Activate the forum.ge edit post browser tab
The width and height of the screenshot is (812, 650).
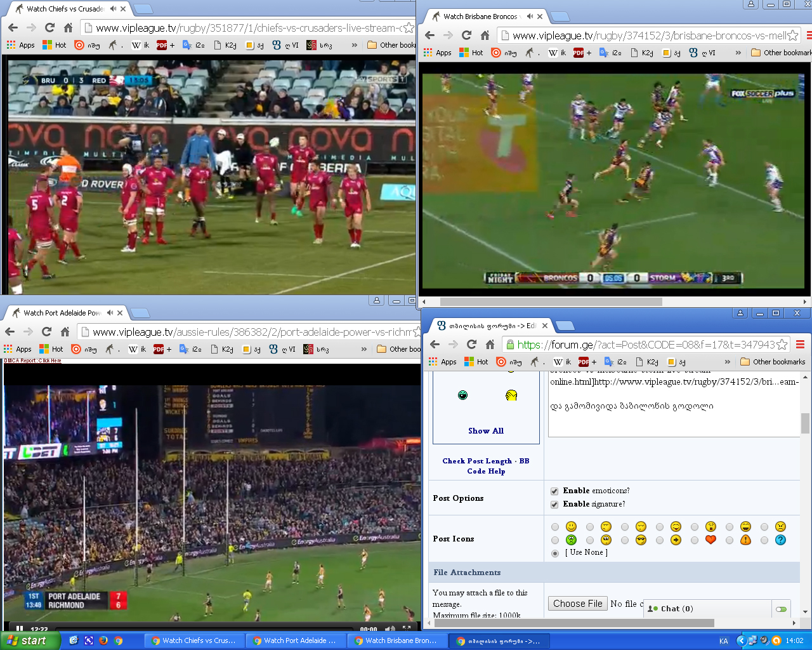492,326
